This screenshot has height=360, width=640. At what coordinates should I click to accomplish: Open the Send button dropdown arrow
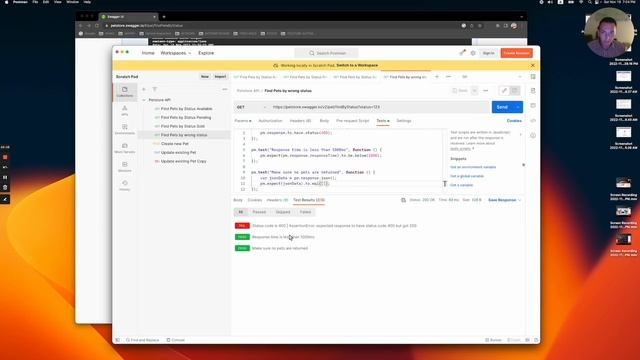click(518, 107)
